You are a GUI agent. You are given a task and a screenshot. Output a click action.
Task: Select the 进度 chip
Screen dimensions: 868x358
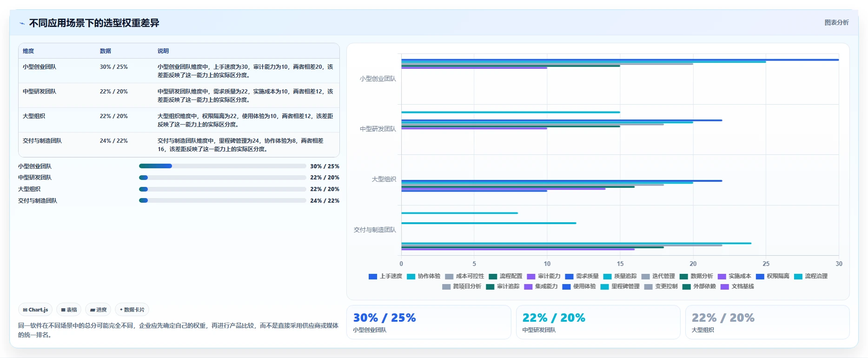98,310
